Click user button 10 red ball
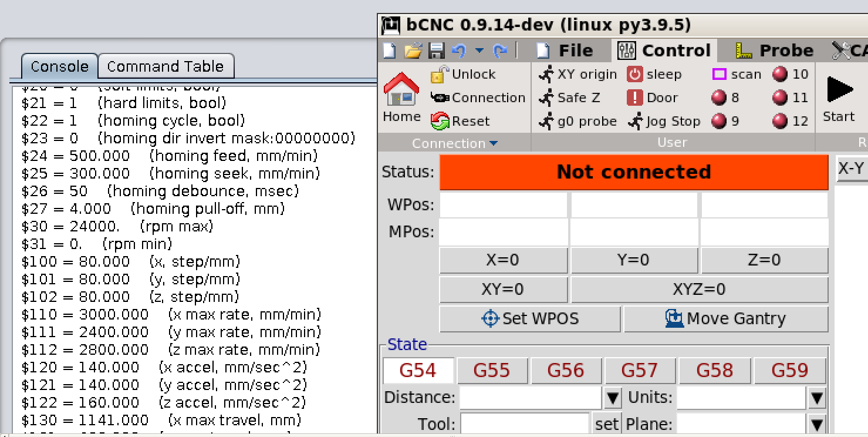 [791, 74]
